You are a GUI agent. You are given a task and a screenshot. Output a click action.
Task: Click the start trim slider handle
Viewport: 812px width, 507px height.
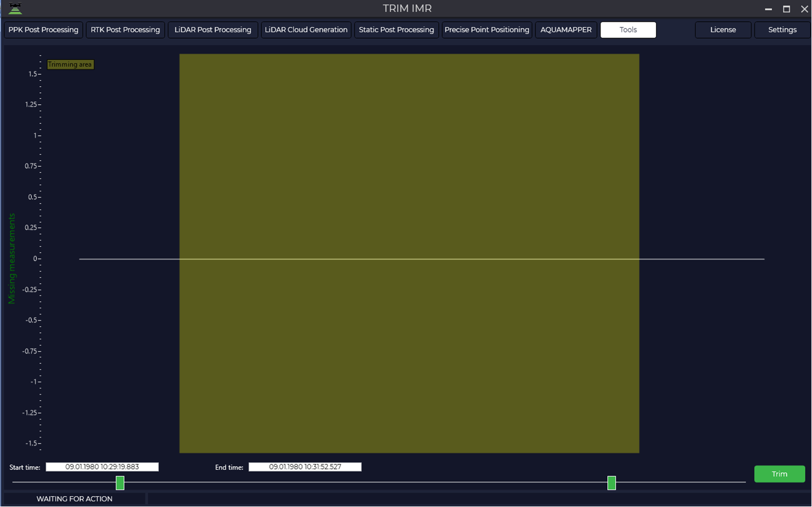pyautogui.click(x=120, y=483)
